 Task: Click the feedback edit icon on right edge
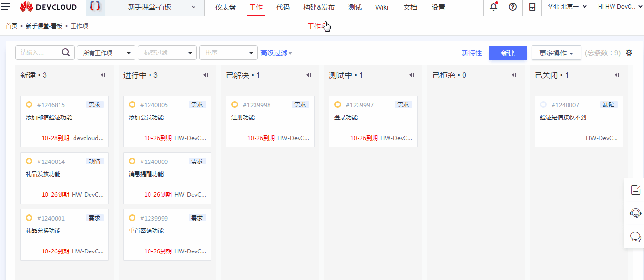[635, 190]
